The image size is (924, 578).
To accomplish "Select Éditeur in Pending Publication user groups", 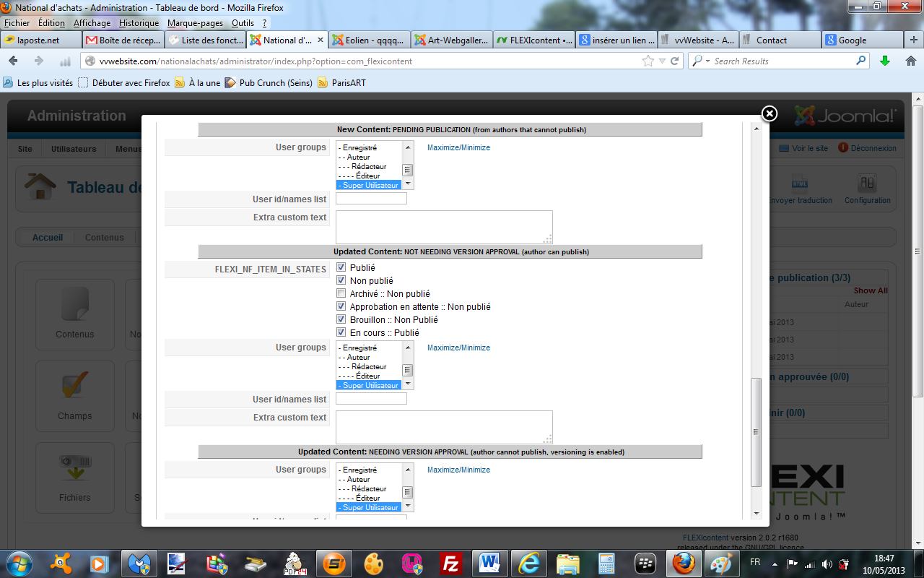I will tap(369, 176).
